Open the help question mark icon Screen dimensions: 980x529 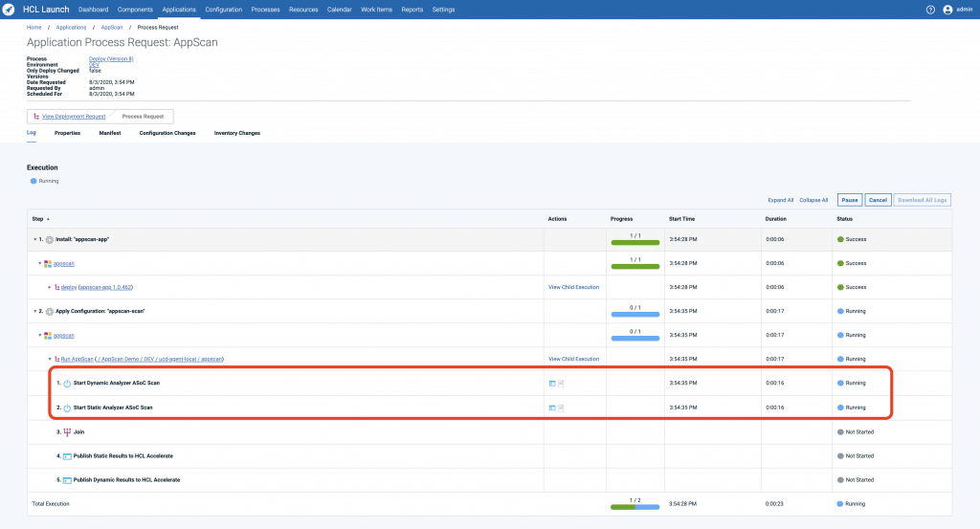930,10
